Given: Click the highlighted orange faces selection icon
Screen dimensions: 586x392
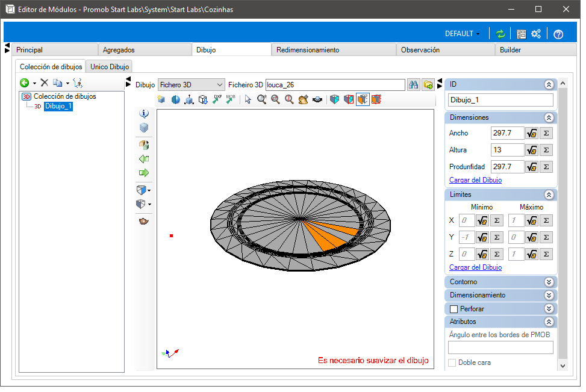Looking at the screenshot, I should [x=363, y=99].
